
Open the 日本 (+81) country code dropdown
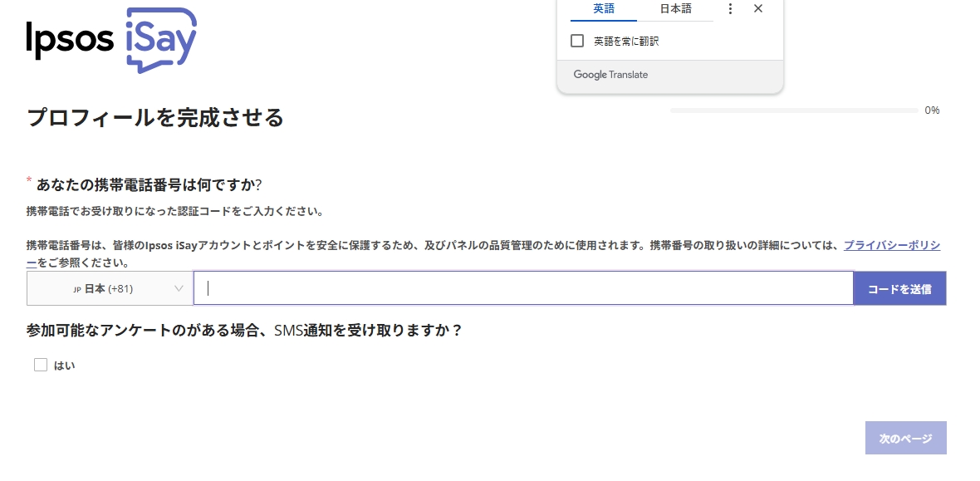[110, 288]
